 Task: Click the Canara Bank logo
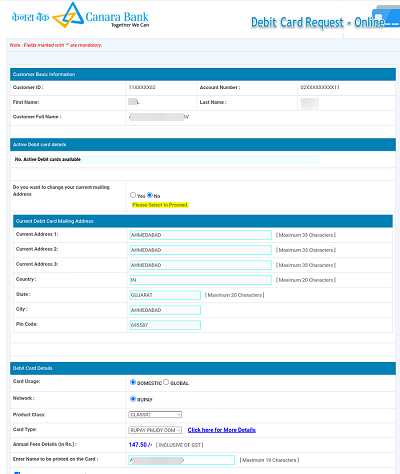point(80,16)
